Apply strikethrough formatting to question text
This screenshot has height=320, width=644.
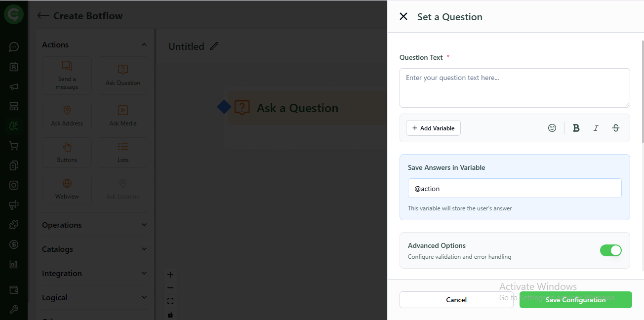pos(615,127)
